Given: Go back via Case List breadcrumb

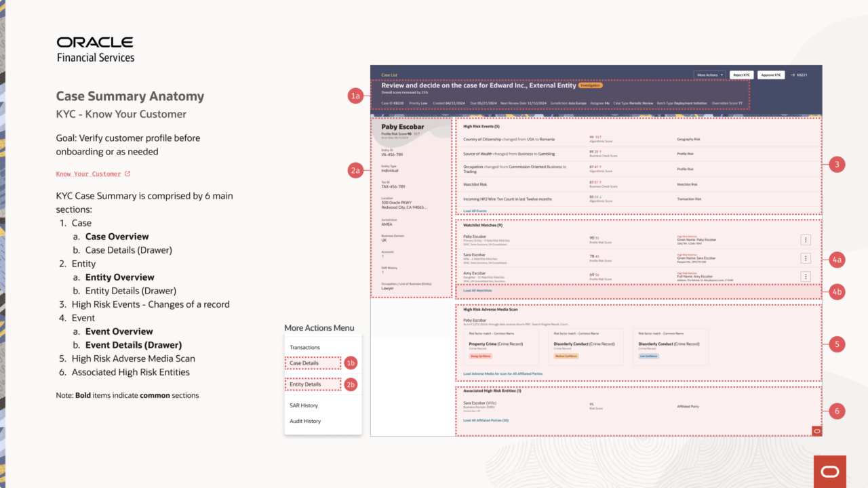Looking at the screenshot, I should pyautogui.click(x=389, y=75).
